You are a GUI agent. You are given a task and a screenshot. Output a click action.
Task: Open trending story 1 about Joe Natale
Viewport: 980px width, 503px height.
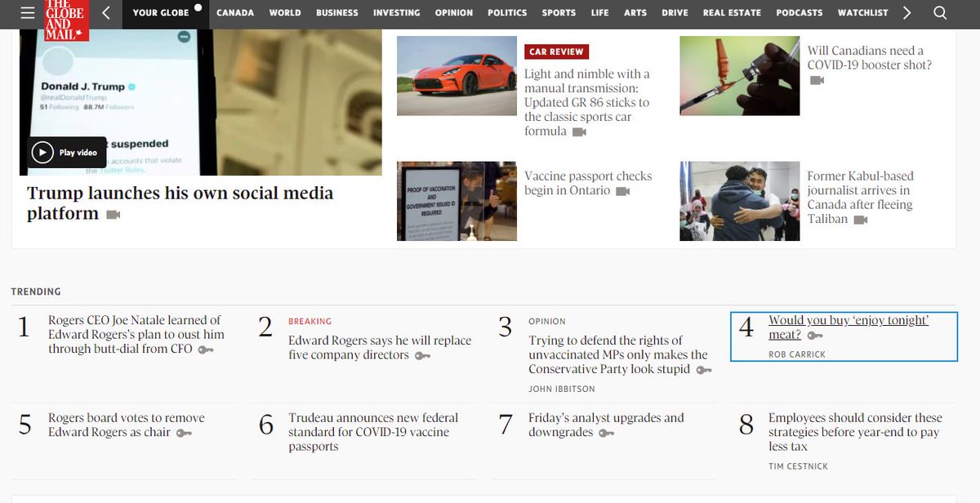pyautogui.click(x=136, y=334)
